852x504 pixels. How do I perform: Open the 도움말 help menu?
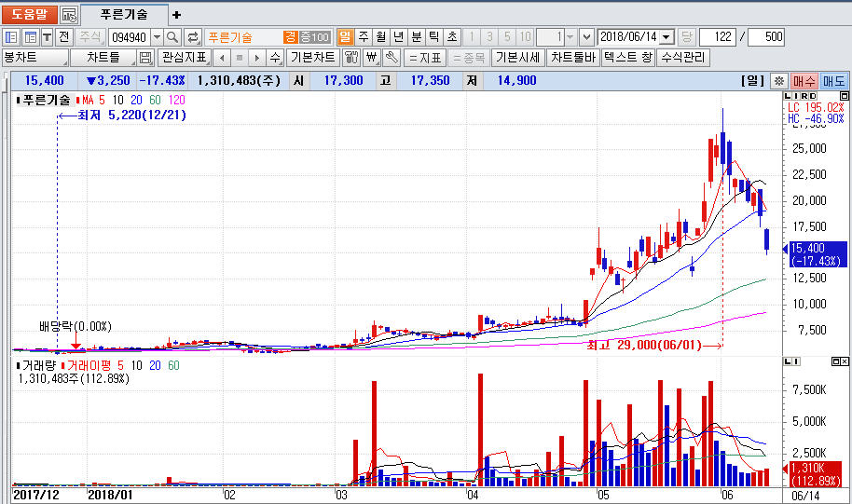pos(29,15)
